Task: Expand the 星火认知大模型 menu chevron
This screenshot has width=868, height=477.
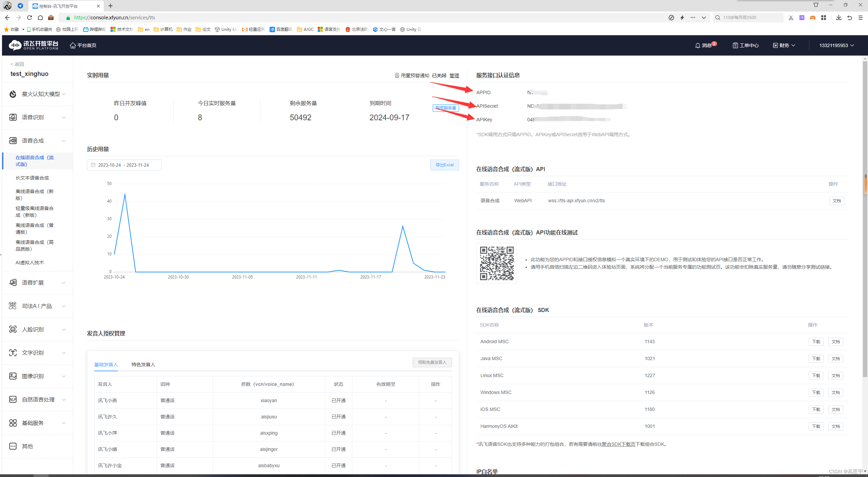Action: [x=64, y=94]
